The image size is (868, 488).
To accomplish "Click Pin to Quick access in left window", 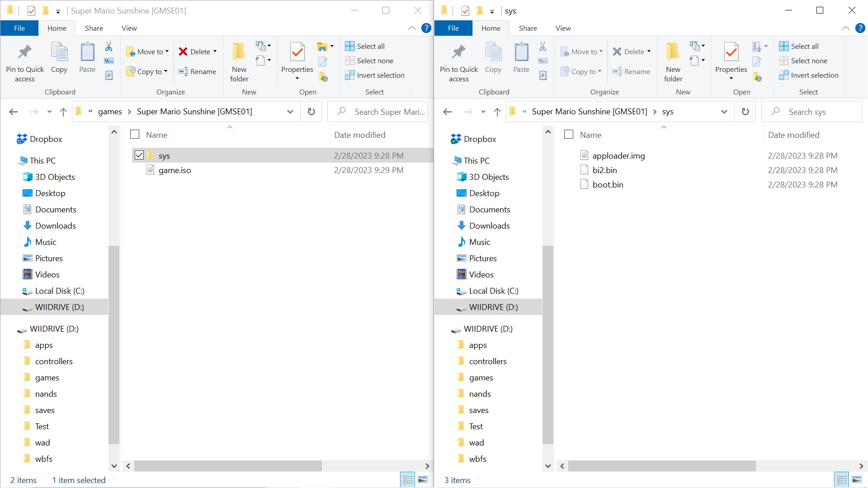I will click(25, 62).
